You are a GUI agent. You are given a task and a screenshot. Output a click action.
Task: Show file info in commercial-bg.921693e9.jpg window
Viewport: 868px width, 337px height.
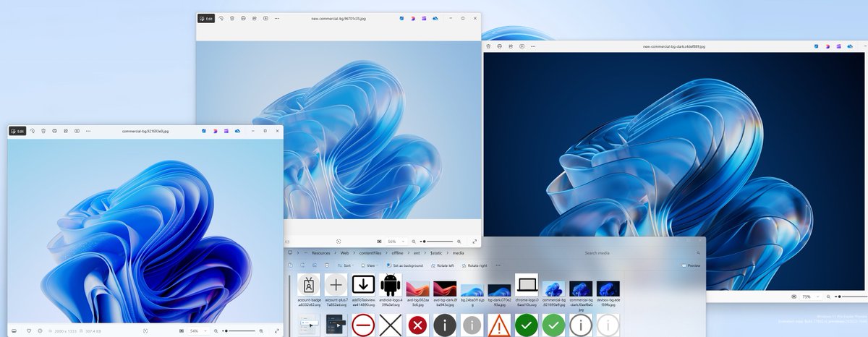(40, 330)
